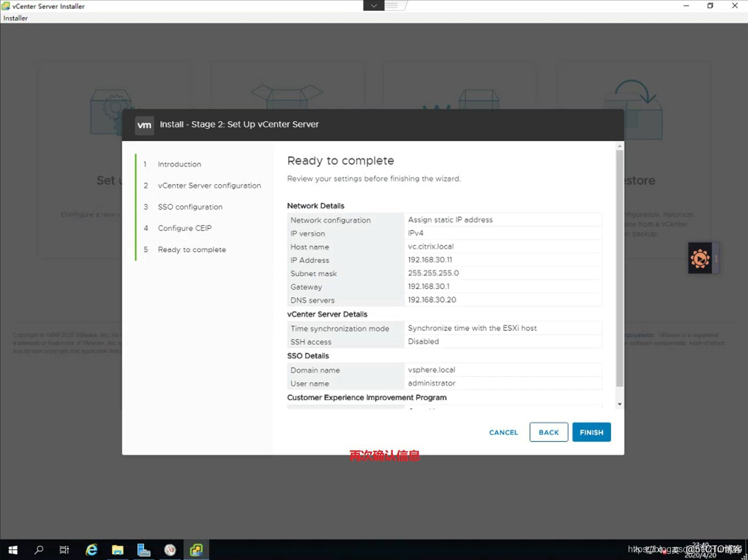This screenshot has height=560, width=748.
Task: Minimize the vCenter Server Installer window
Action: 686,6
